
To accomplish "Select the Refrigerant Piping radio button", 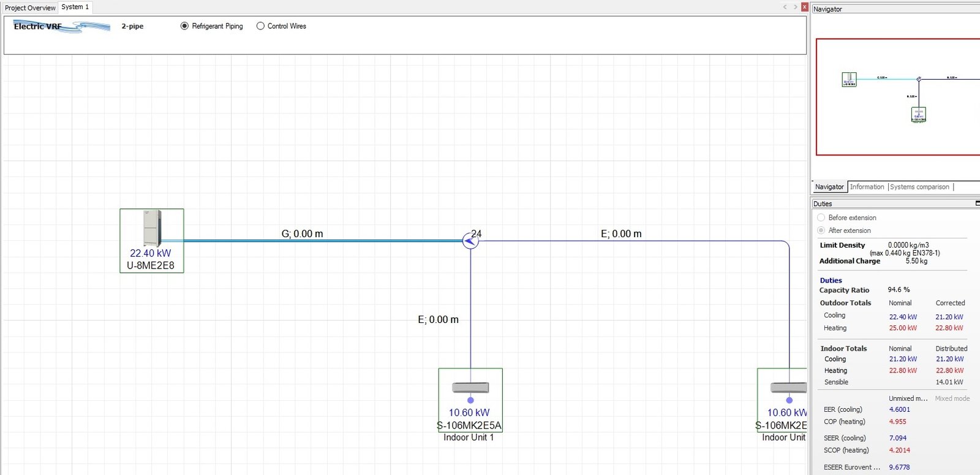I will (184, 26).
